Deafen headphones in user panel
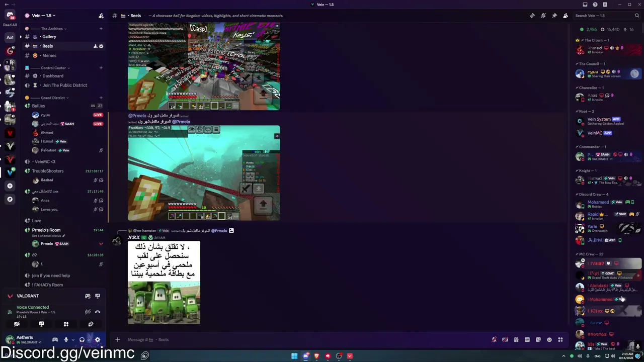644x362 pixels. pyautogui.click(x=82, y=340)
